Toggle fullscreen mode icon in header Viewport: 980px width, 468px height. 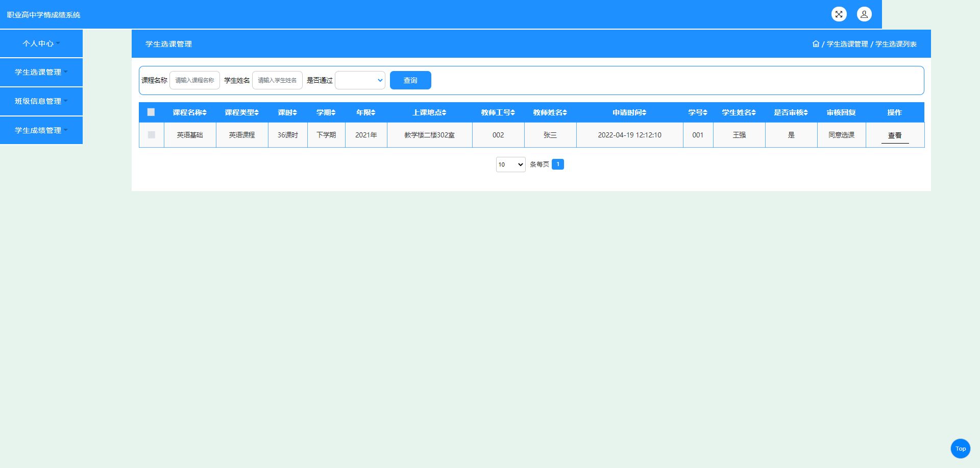click(x=839, y=14)
